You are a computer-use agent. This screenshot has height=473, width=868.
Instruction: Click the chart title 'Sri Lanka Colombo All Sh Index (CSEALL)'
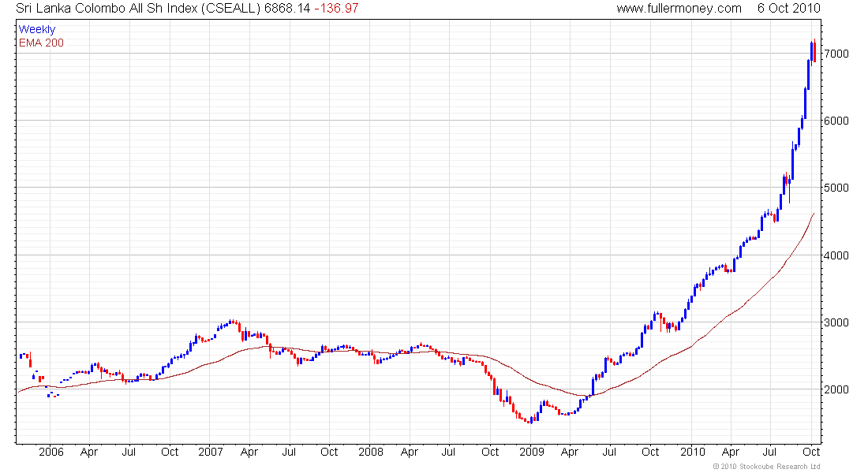tap(138, 9)
